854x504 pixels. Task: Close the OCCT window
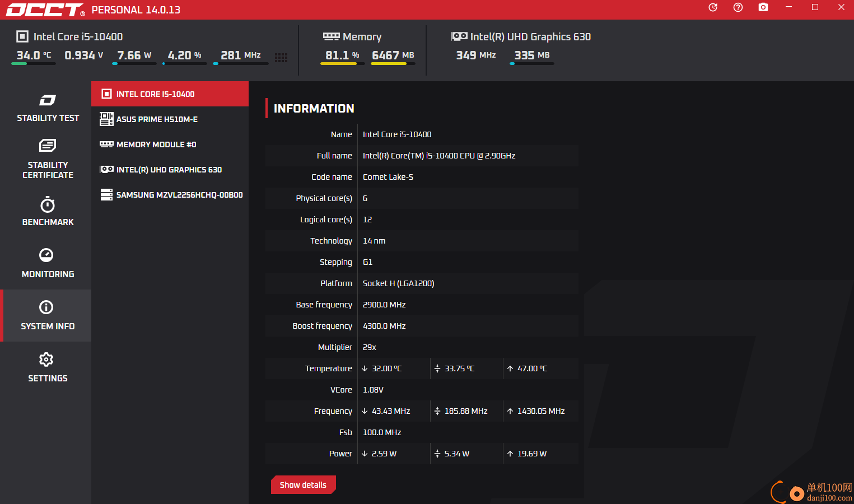click(841, 7)
